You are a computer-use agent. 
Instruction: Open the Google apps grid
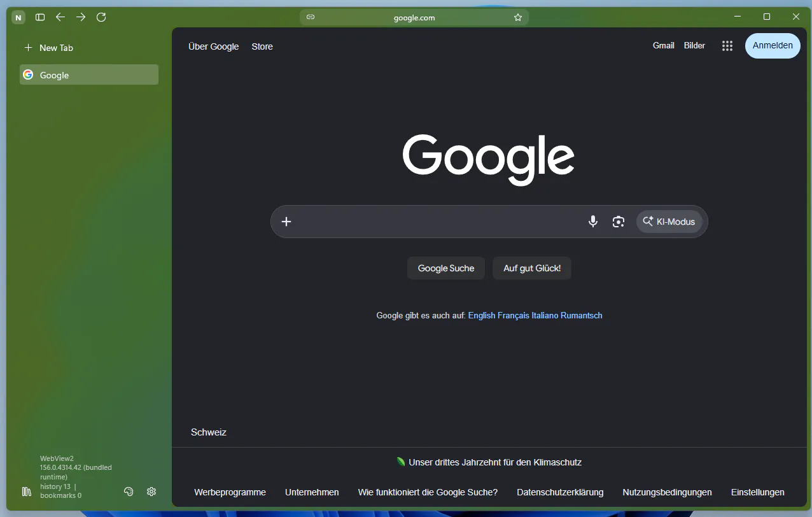click(727, 46)
